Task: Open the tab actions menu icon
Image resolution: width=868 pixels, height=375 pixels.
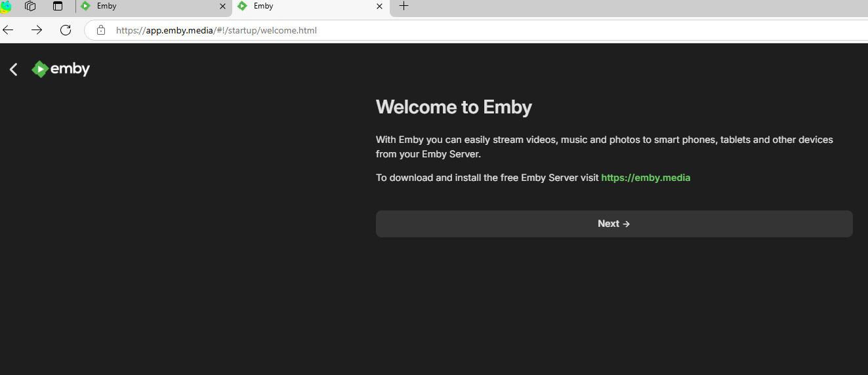Action: (x=58, y=7)
